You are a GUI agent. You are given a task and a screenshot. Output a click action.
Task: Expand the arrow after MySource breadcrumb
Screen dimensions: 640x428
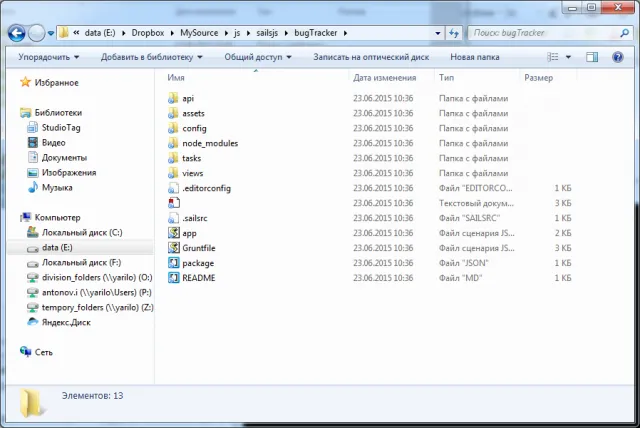(x=226, y=33)
